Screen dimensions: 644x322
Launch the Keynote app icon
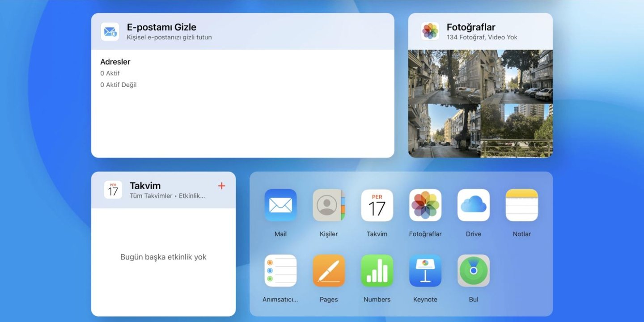(x=425, y=271)
